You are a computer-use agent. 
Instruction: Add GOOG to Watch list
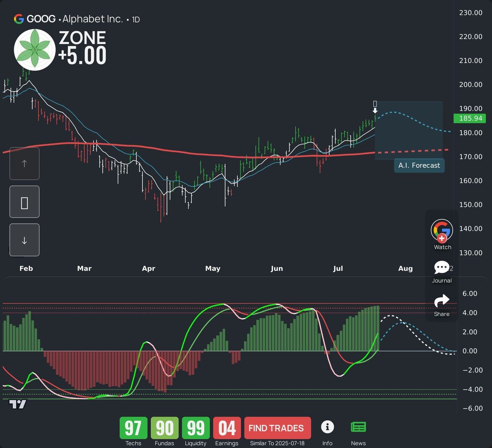(442, 234)
